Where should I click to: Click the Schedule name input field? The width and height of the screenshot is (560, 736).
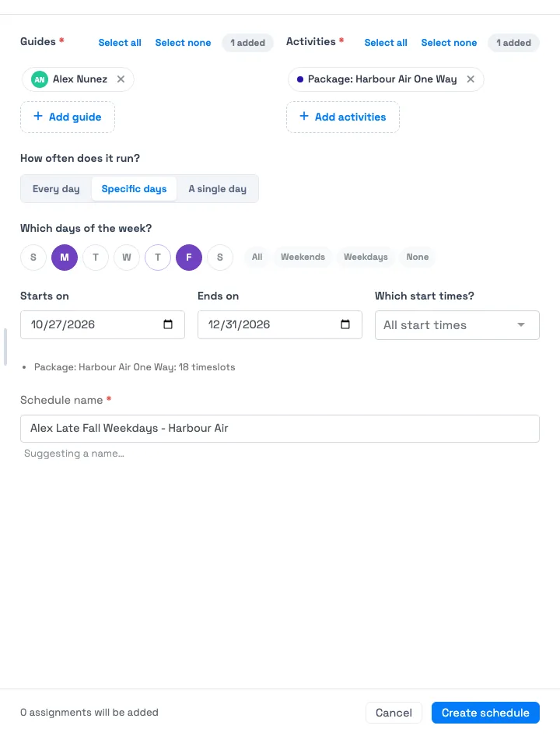(280, 429)
